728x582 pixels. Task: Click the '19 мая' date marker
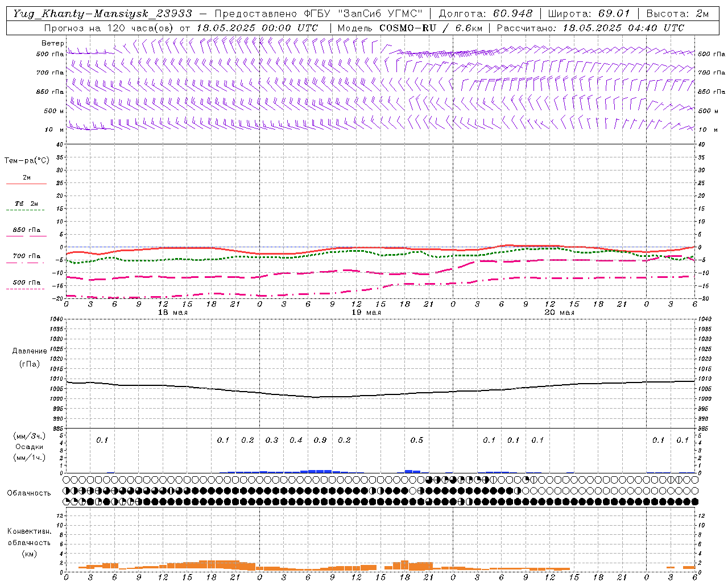tap(366, 313)
